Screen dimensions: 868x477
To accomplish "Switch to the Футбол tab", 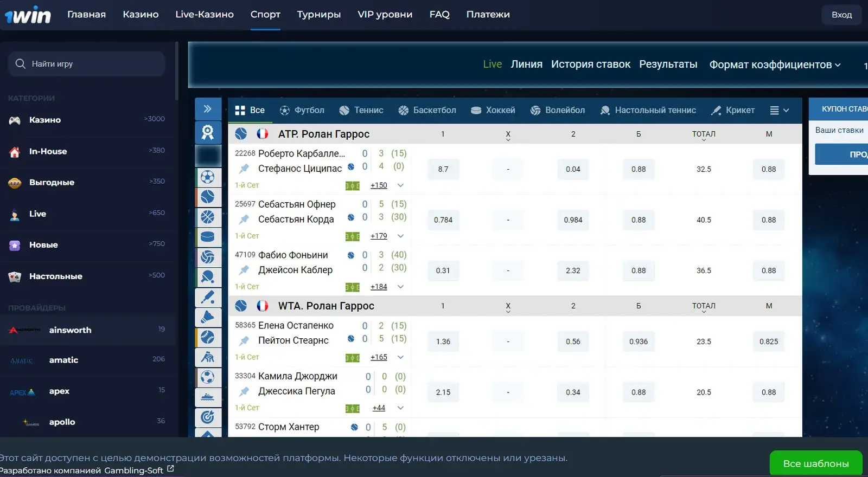I will click(x=302, y=110).
